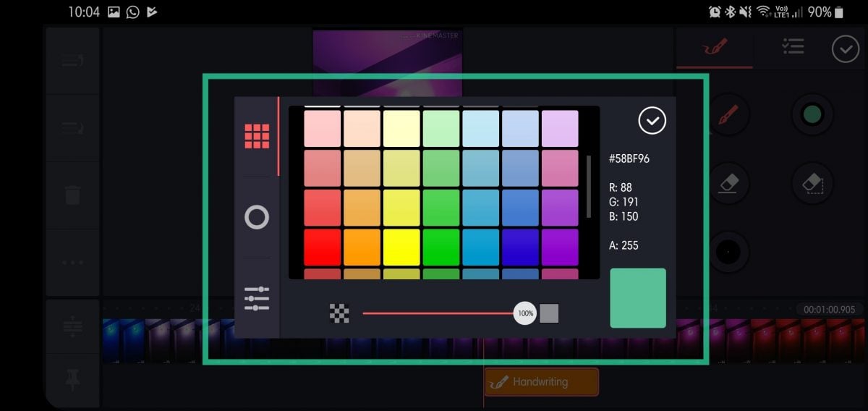
Task: Tap the Bluetooth status icon
Action: coord(731,12)
